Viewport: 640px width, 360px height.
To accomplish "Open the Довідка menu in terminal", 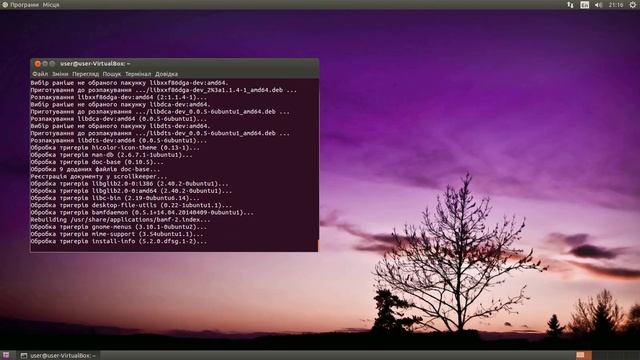I will 166,74.
